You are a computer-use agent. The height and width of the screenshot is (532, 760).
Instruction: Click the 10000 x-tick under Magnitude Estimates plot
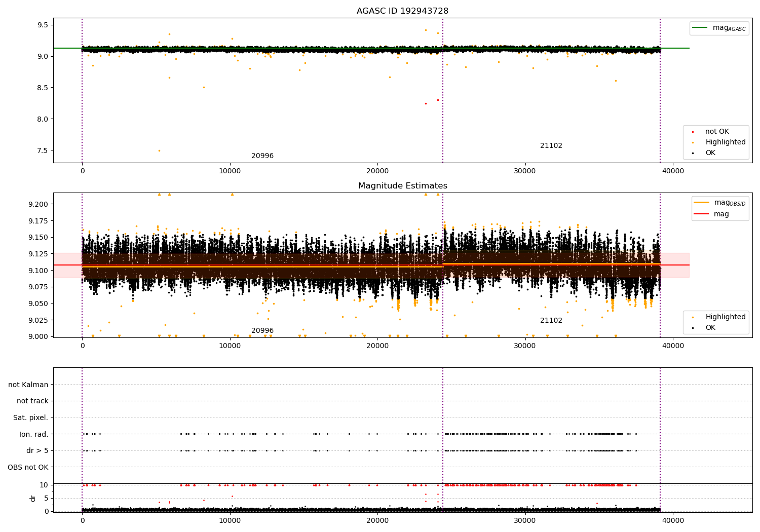tap(230, 346)
